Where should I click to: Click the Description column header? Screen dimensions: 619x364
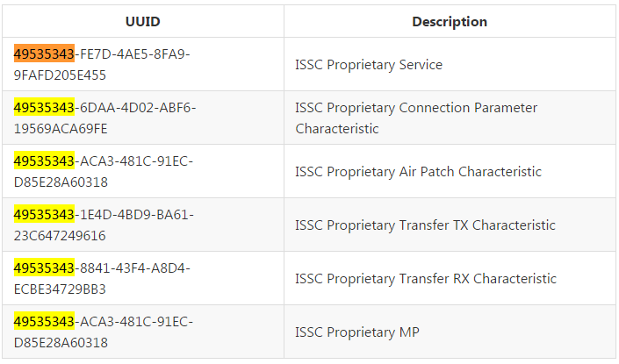point(450,21)
